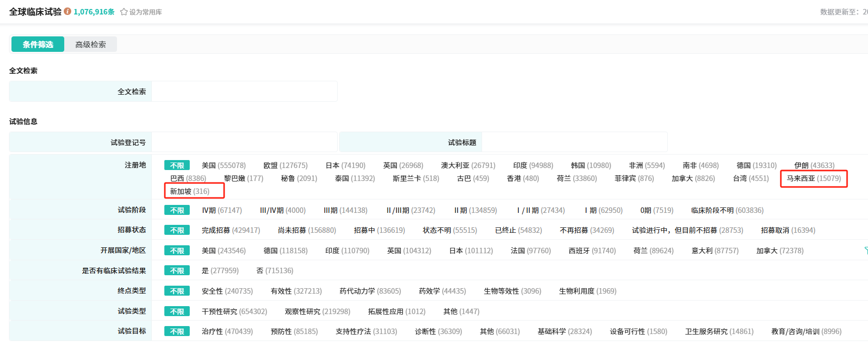This screenshot has height=349, width=868.
Task: Select 干预性研究 (654302) trial type
Action: 234,312
